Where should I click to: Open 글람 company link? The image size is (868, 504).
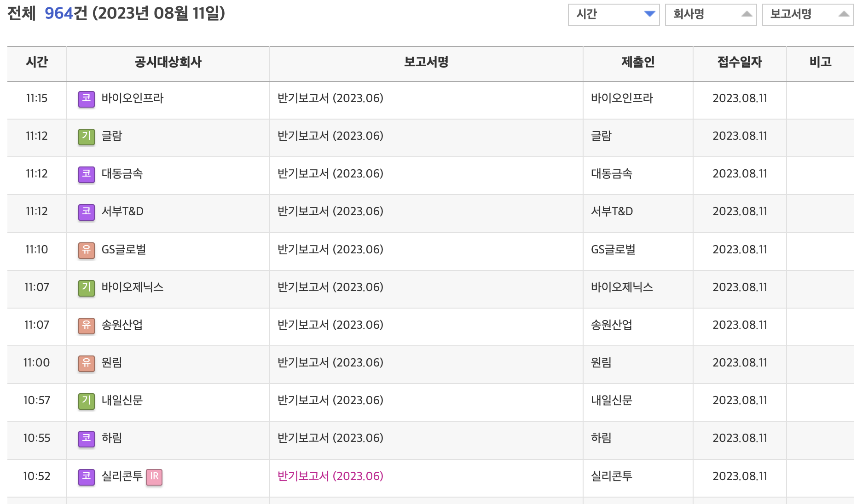coord(112,136)
